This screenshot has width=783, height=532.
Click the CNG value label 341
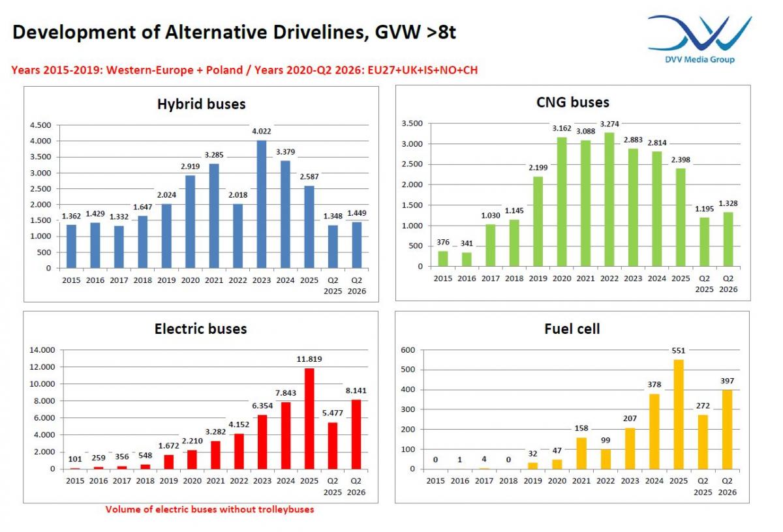[467, 244]
